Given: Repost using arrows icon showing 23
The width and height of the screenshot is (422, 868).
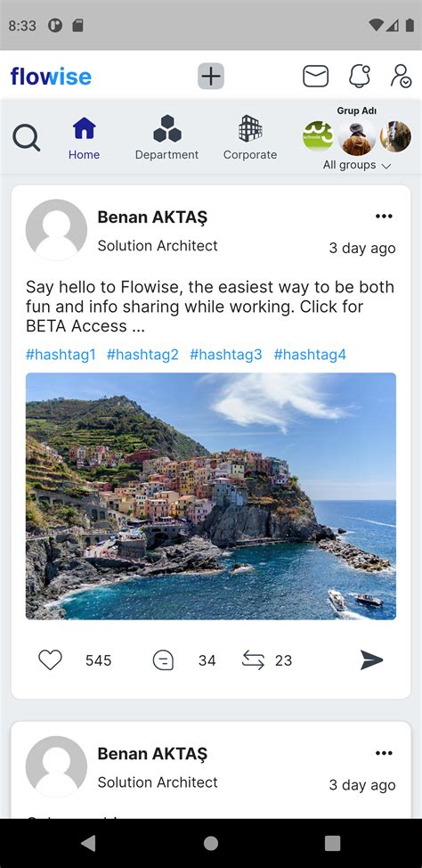Looking at the screenshot, I should (254, 659).
